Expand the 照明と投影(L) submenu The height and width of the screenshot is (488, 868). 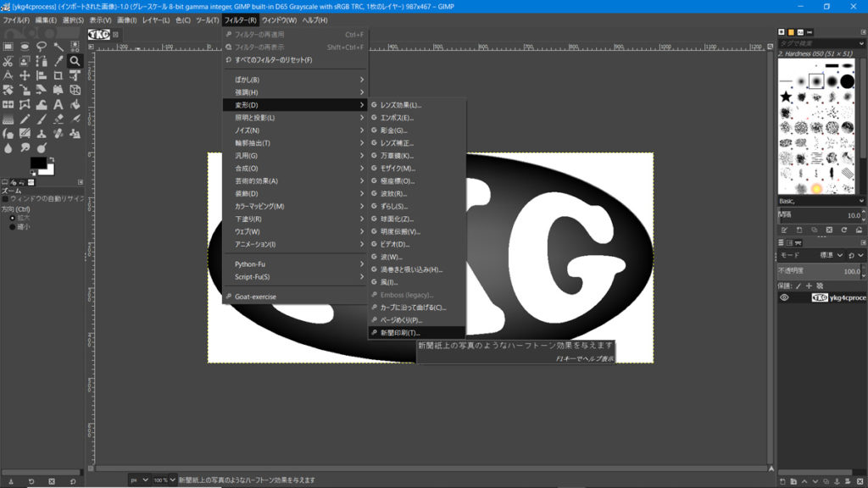(x=295, y=118)
